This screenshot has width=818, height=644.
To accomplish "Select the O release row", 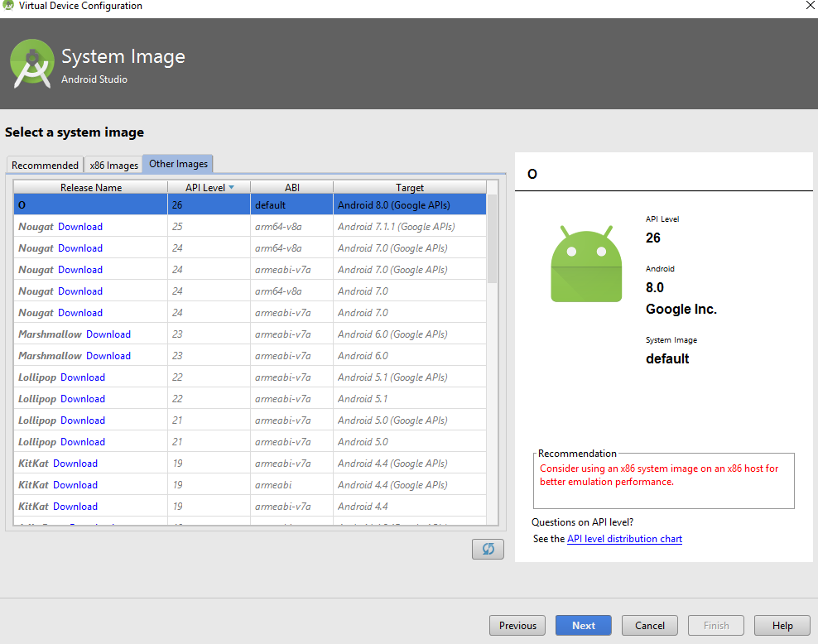I will [x=250, y=205].
